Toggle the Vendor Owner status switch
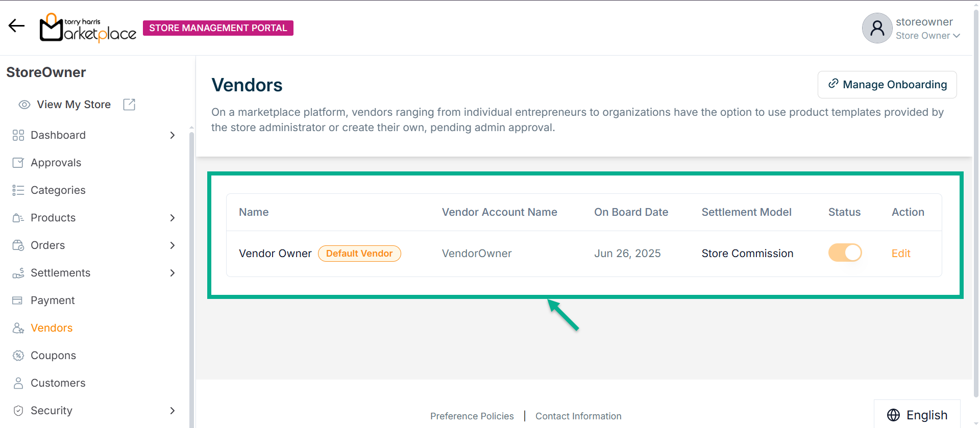Viewport: 980px width, 428px height. click(x=845, y=253)
